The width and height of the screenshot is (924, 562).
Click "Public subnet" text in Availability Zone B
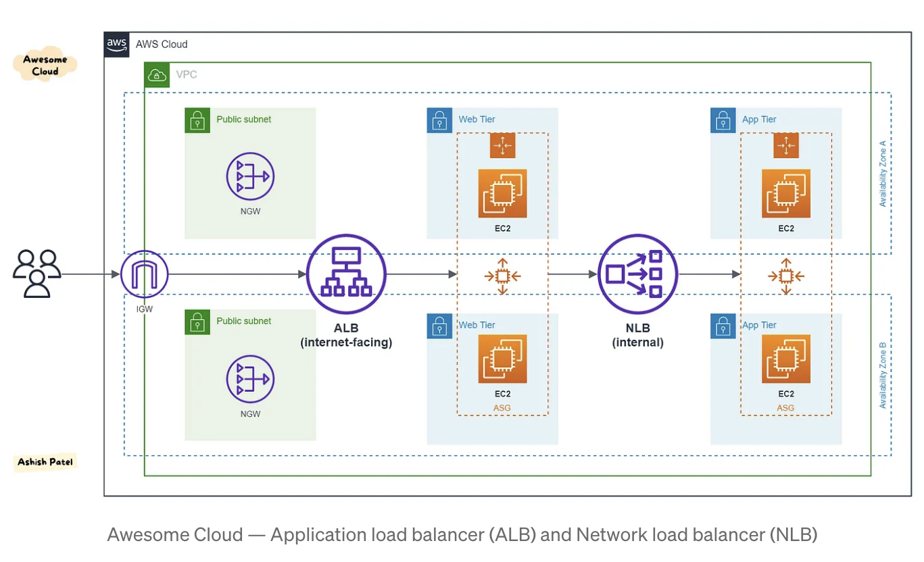click(244, 322)
